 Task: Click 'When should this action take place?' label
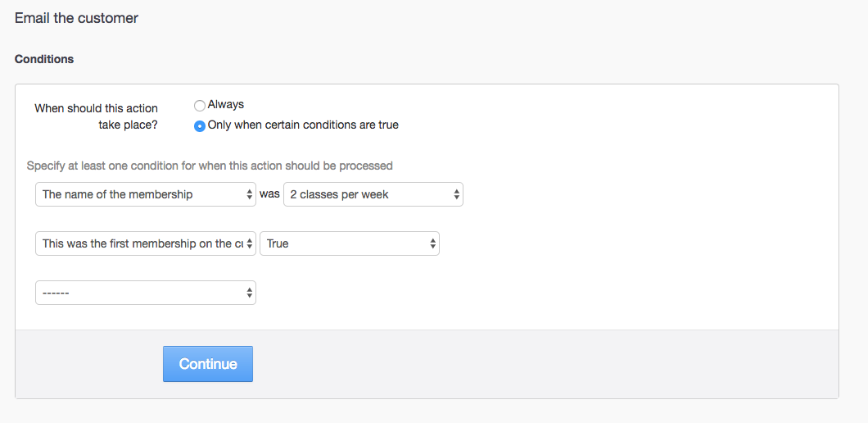[97, 116]
